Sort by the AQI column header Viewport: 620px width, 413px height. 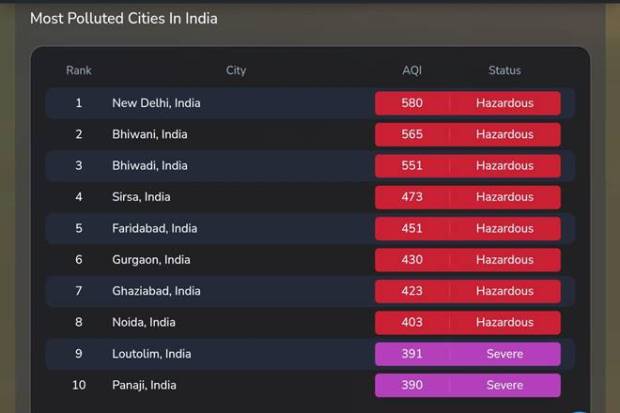(x=412, y=71)
